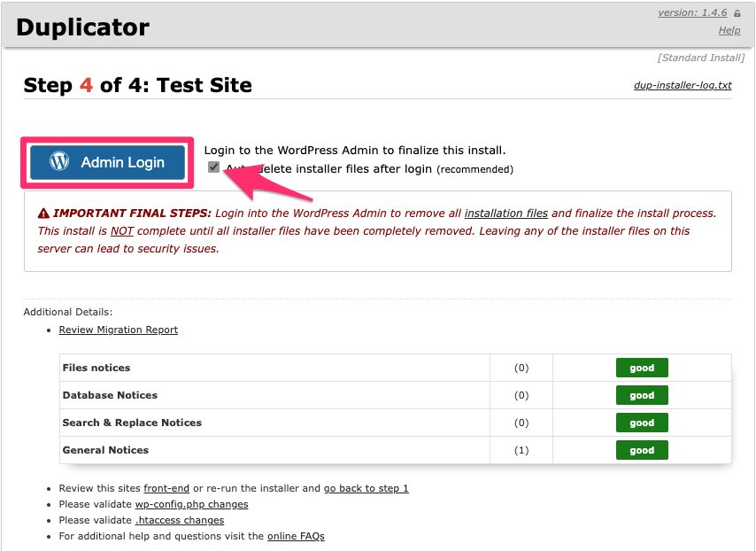Click the good badge for General Notices
Image resolution: width=756 pixels, height=551 pixels.
(642, 450)
